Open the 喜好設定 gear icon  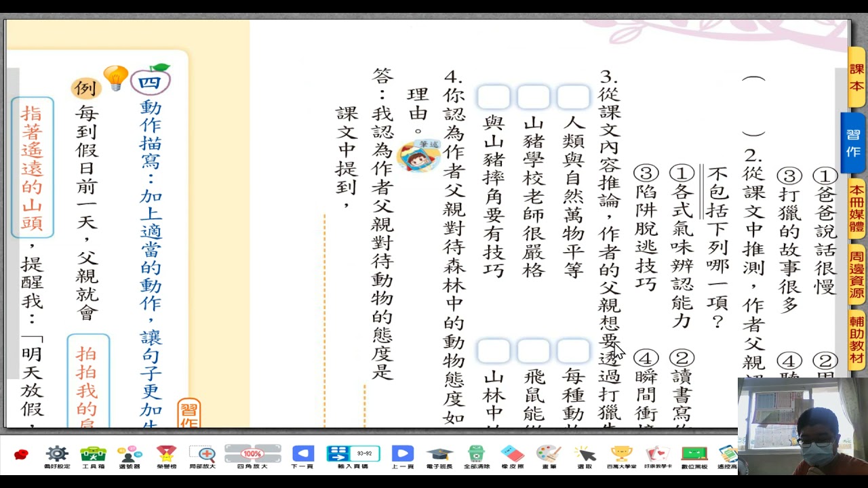[56, 457]
